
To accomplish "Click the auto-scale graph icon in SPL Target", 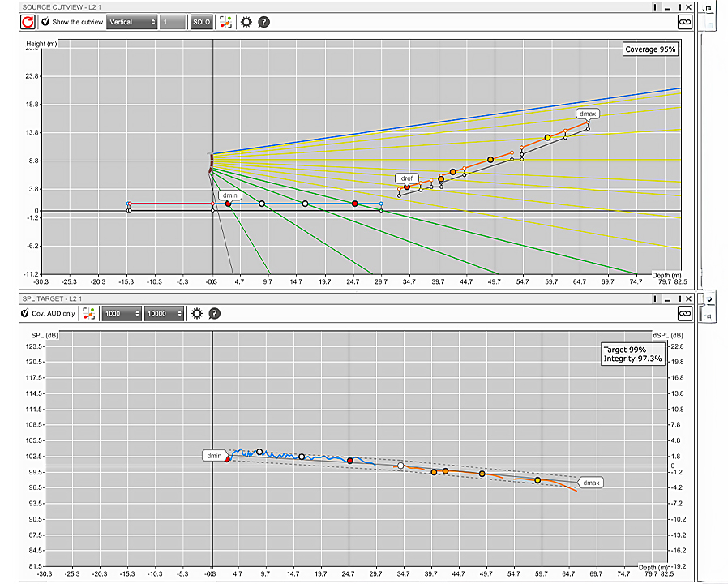I will pyautogui.click(x=89, y=313).
